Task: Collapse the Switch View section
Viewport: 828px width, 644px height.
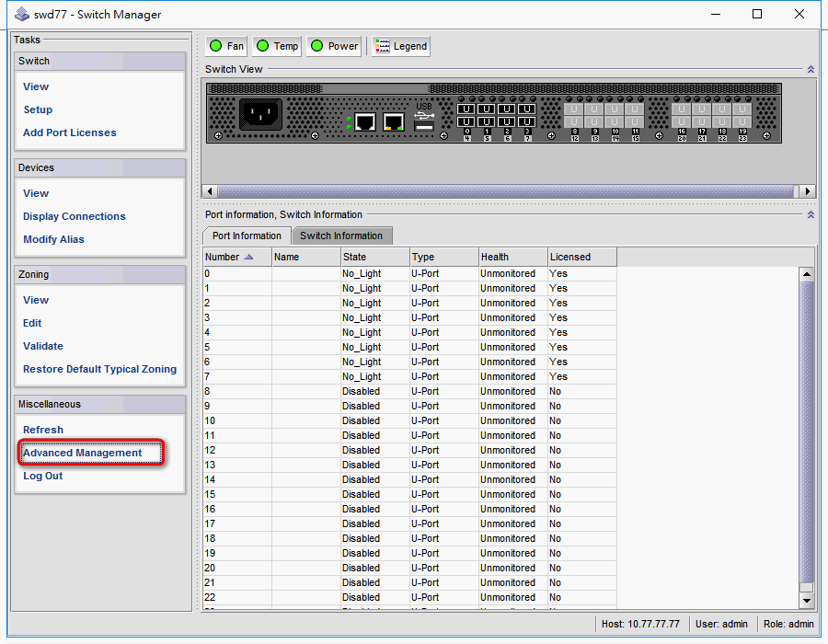Action: 811,69
